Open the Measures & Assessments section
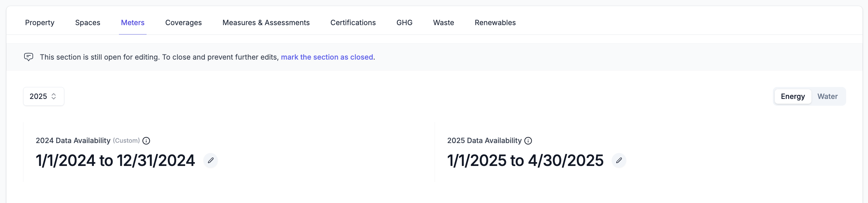This screenshot has width=868, height=203. click(266, 23)
